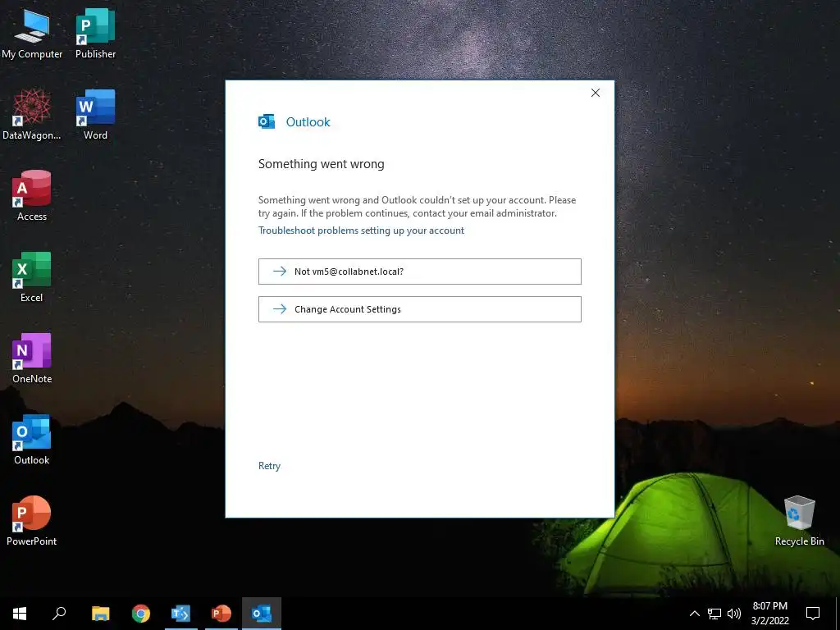Show hidden system tray icons

coord(694,614)
